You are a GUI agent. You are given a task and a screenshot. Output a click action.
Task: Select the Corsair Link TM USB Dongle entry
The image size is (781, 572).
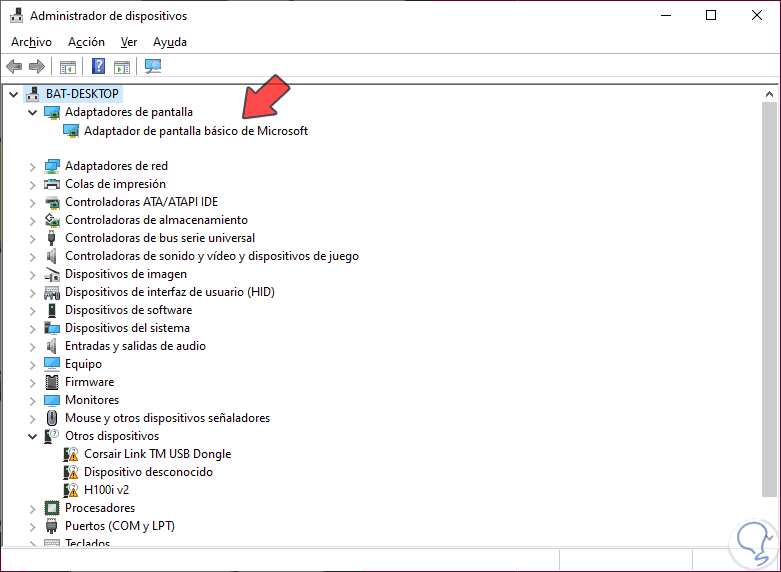click(157, 454)
